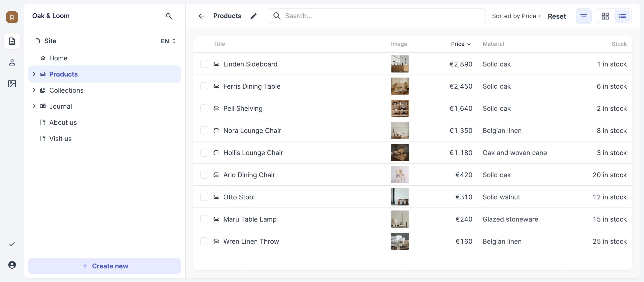Edit Products using the pencil icon
This screenshot has height=282, width=644.
(254, 16)
